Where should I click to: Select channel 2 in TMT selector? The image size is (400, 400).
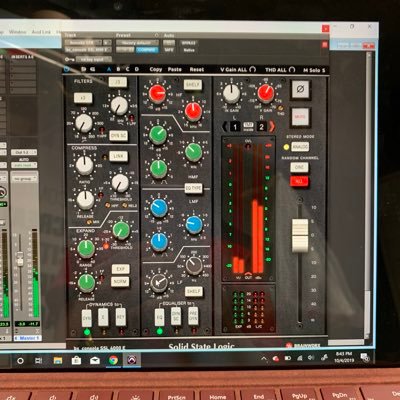(x=262, y=127)
